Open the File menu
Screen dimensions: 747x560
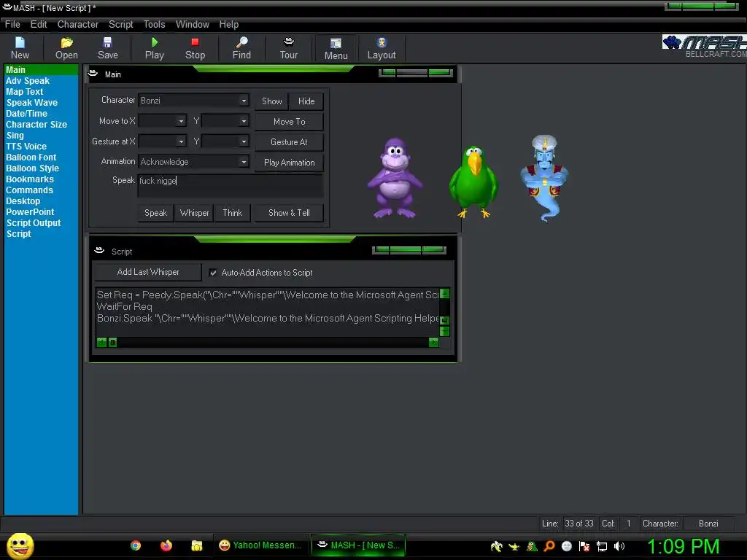(x=12, y=24)
